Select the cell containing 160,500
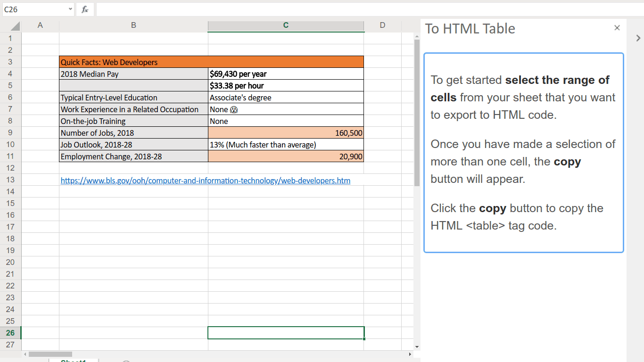This screenshot has width=644, height=362. tap(286, 133)
